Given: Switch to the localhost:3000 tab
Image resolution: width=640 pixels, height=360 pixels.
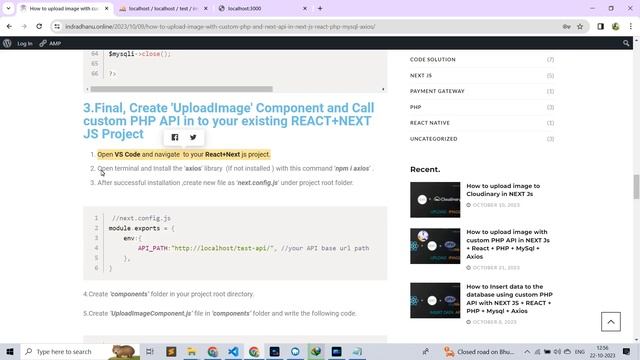Looking at the screenshot, I should pos(262,9).
